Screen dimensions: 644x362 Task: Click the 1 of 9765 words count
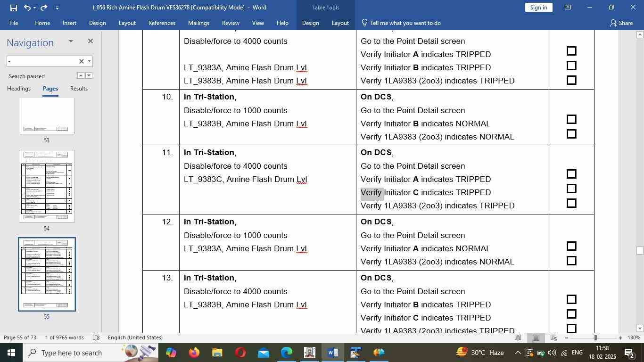click(65, 337)
